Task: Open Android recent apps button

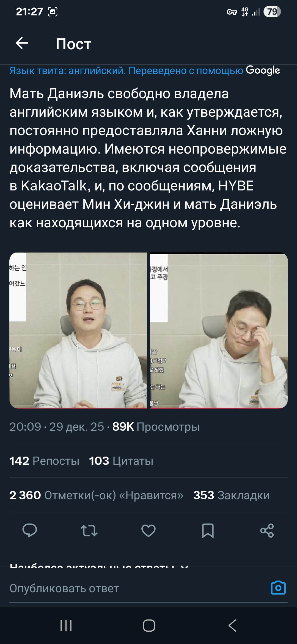Action: (x=66, y=626)
